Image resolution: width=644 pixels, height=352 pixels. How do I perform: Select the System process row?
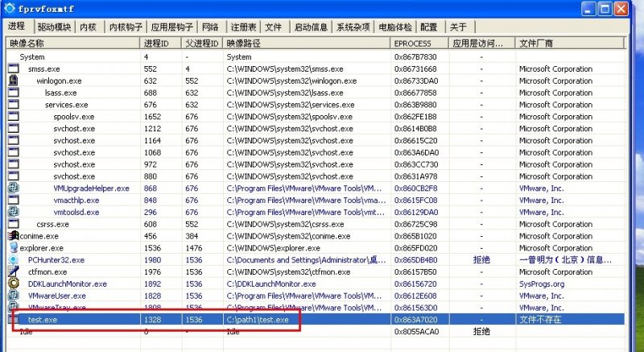point(316,56)
